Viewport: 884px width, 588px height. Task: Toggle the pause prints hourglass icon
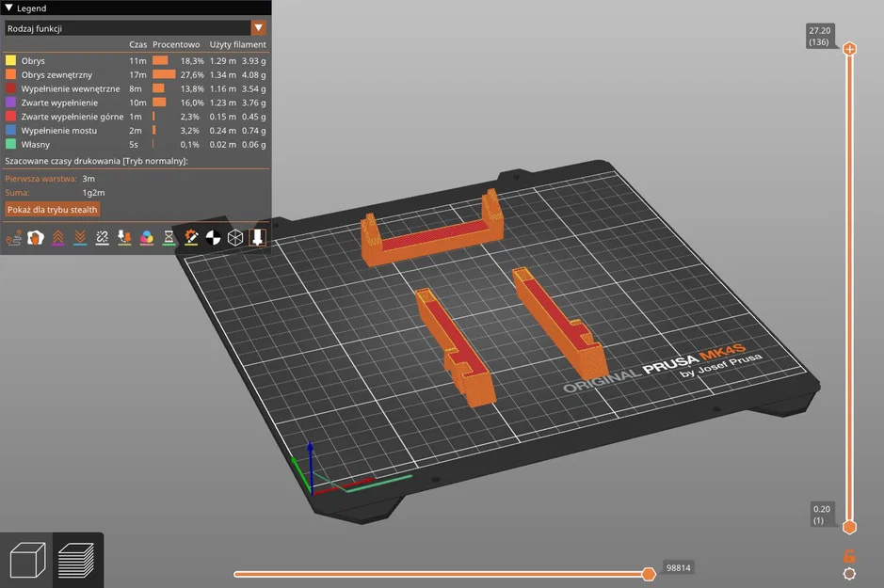click(x=169, y=238)
